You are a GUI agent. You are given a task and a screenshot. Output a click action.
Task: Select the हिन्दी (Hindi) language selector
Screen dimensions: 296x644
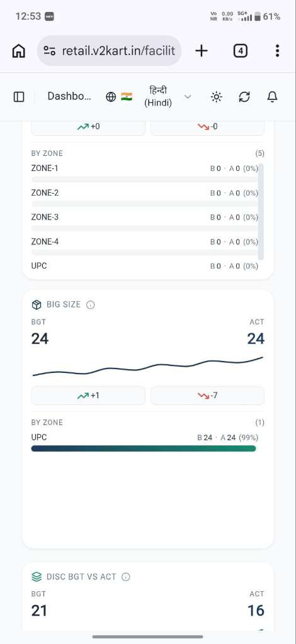click(158, 97)
